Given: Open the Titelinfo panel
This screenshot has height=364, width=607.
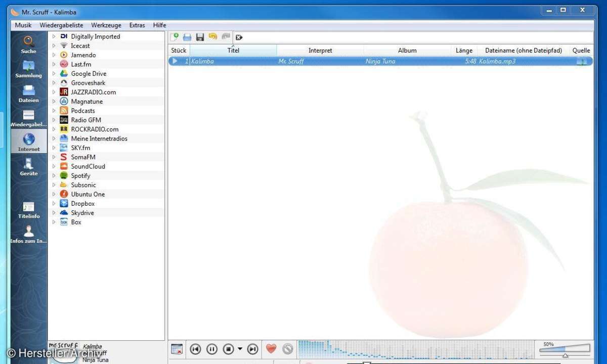Looking at the screenshot, I should 29,210.
